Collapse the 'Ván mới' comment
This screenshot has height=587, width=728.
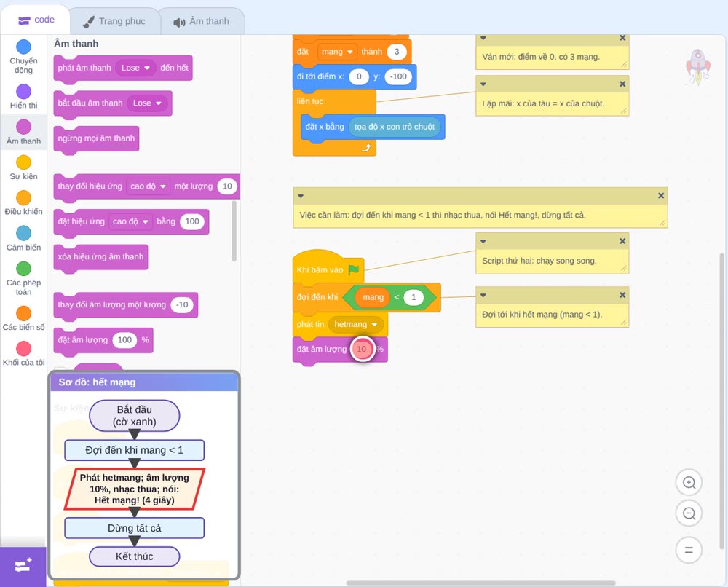pyautogui.click(x=483, y=38)
